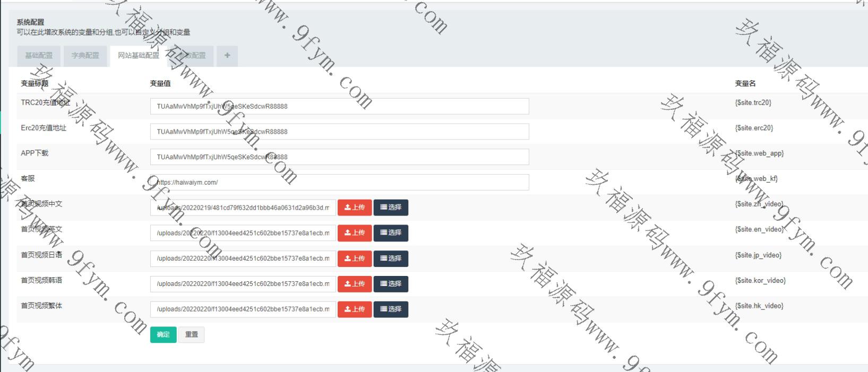Focus the Erc20充值地址 input field

tap(339, 132)
